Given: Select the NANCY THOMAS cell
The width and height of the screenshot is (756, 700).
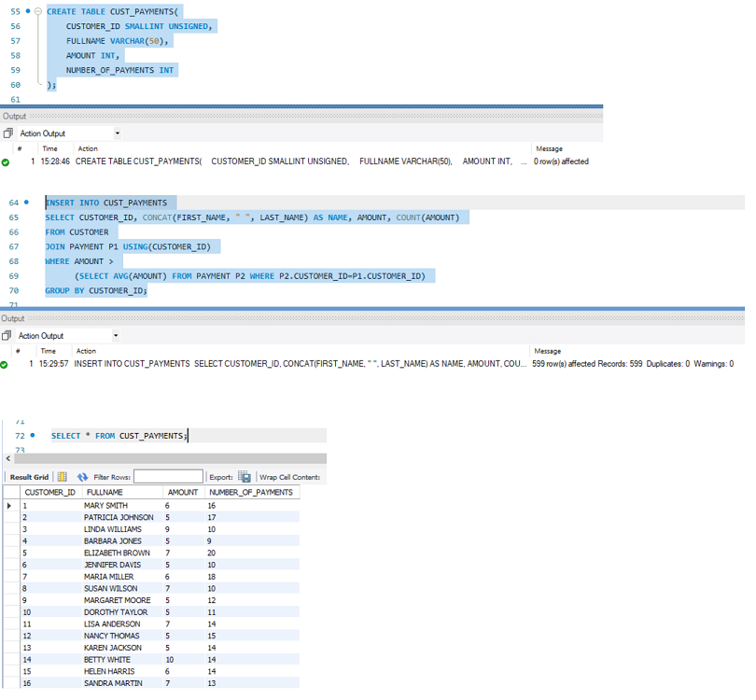Looking at the screenshot, I should pos(122,636).
